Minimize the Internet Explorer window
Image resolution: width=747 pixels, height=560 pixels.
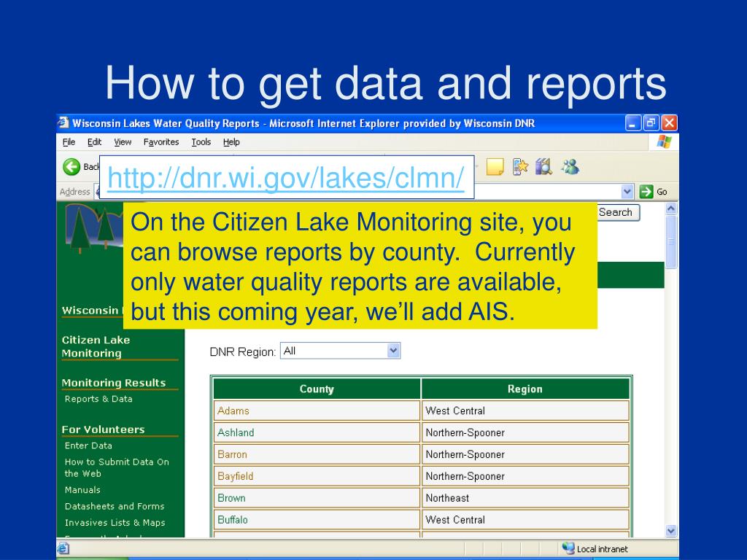(632, 123)
